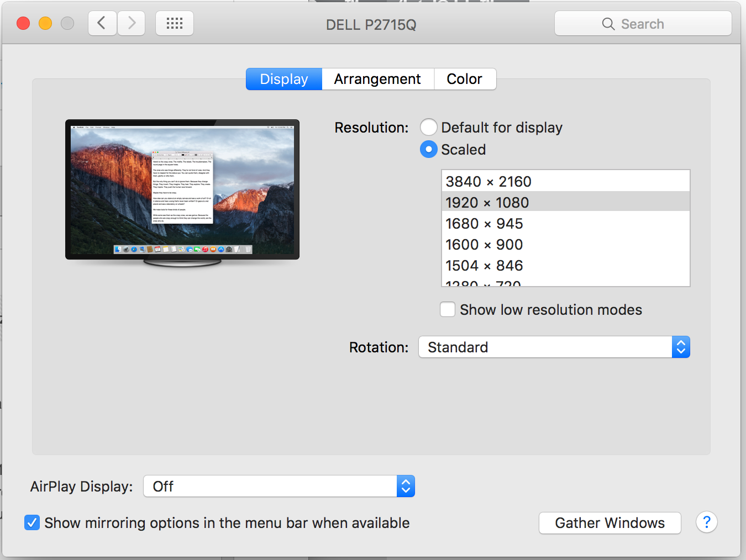Close the DELL P2715Q window
The image size is (746, 560).
click(x=23, y=23)
